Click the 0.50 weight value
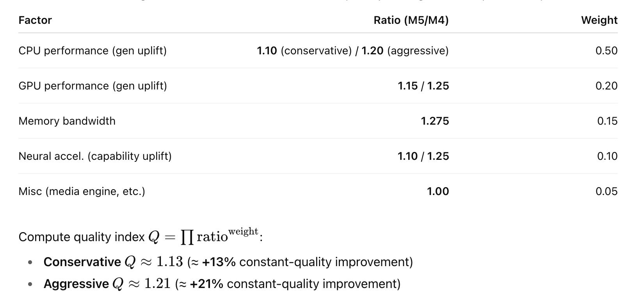644x297 pixels. pyautogui.click(x=606, y=51)
